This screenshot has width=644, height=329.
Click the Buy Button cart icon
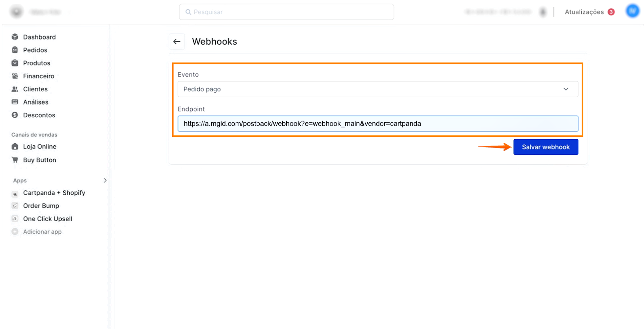(x=15, y=160)
